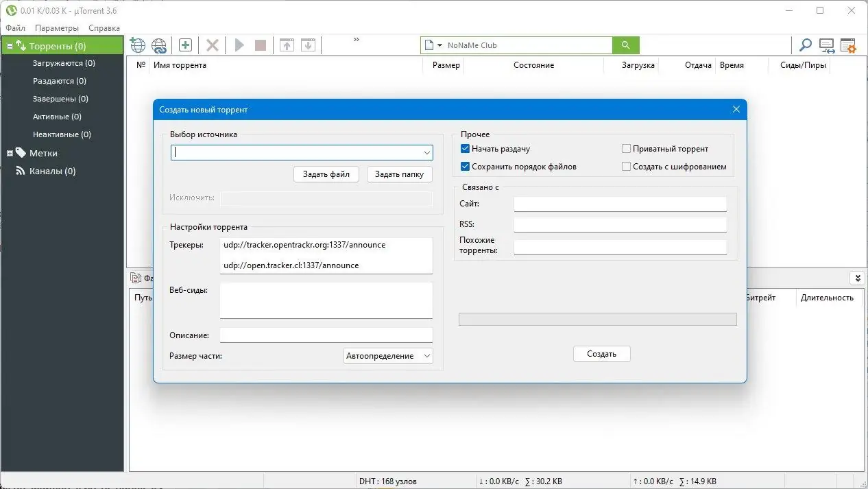Open the Параметры menu
Viewport: 868px width, 489px height.
click(x=56, y=28)
